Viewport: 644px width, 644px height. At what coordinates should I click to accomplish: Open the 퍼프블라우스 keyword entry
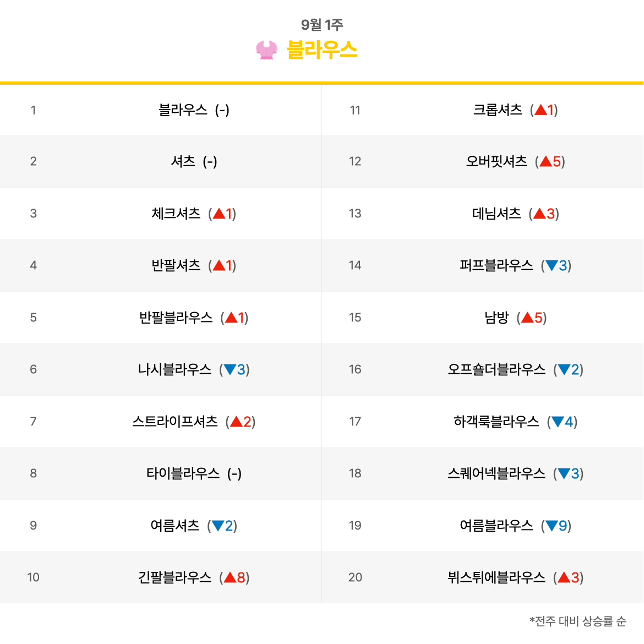pos(496,265)
